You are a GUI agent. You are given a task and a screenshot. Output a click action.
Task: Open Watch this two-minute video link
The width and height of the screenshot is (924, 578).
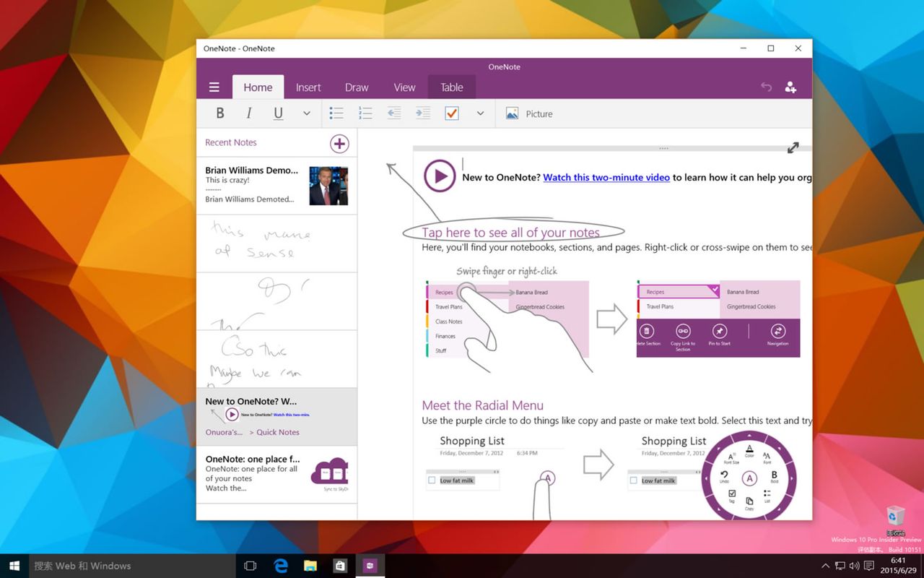[606, 177]
